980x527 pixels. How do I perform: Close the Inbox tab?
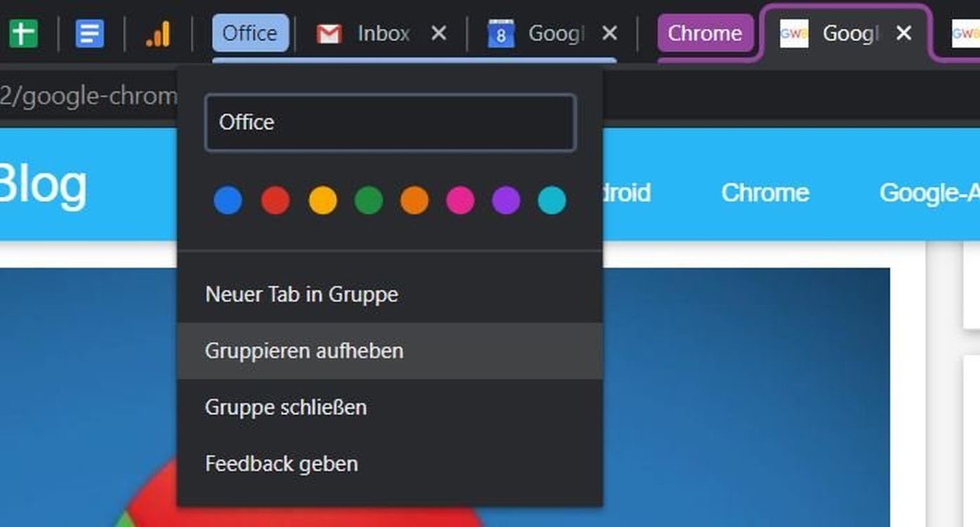438,33
